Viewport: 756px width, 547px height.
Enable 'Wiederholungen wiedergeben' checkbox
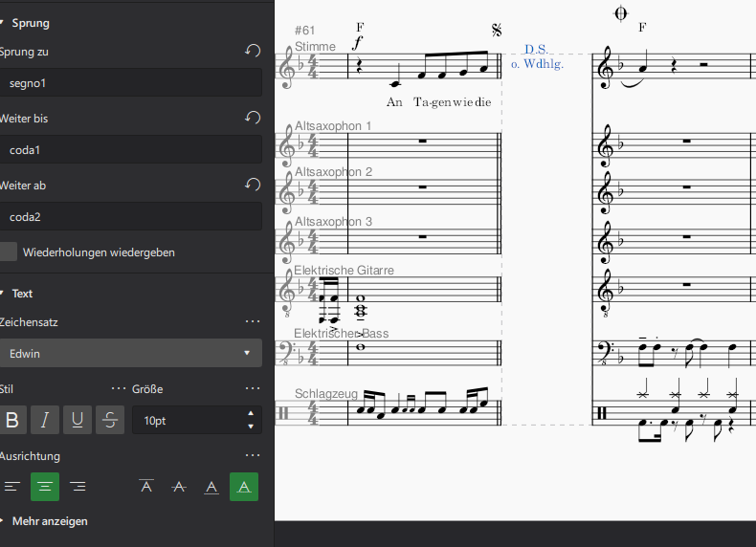(9, 252)
